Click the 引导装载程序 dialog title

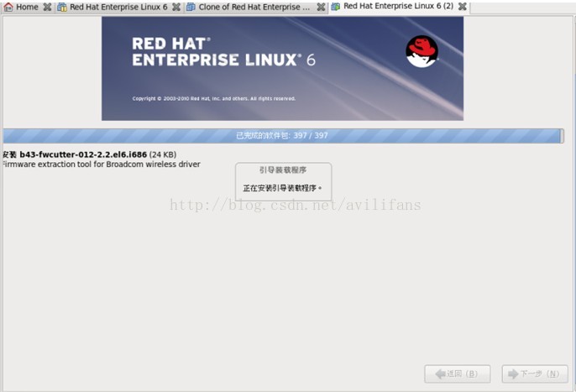point(283,170)
